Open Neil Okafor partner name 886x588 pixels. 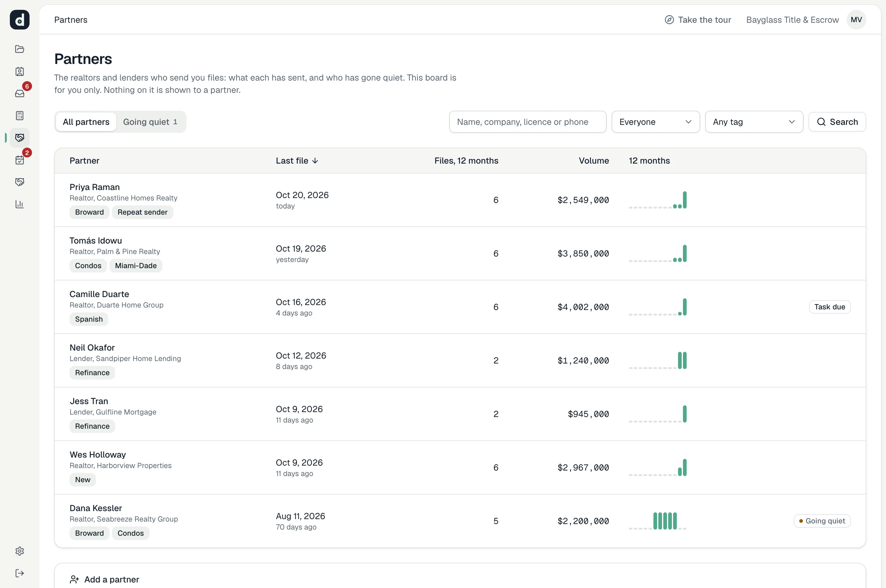click(x=92, y=347)
